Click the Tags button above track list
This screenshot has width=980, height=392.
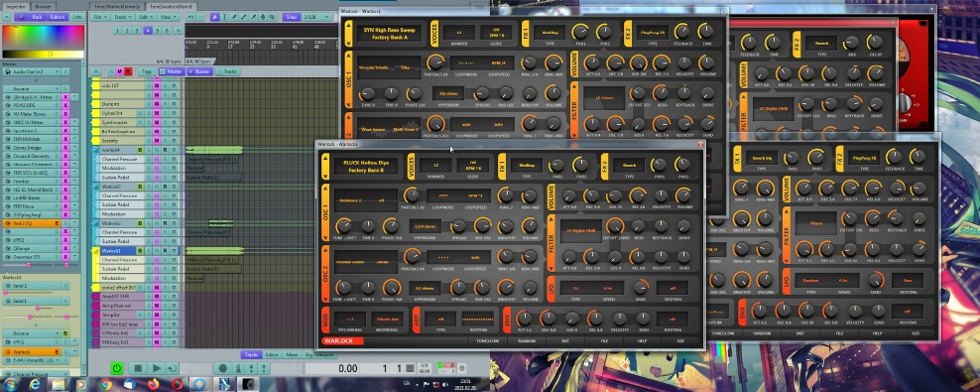coord(148,71)
